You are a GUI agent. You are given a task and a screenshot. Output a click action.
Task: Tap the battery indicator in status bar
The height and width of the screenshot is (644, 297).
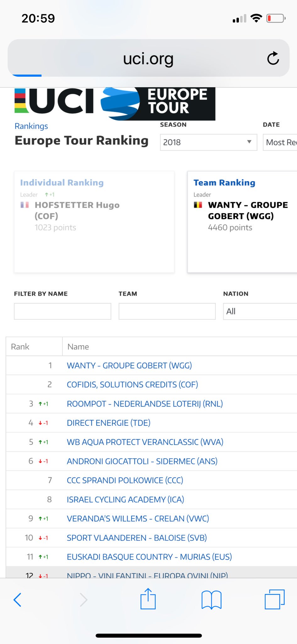click(276, 18)
